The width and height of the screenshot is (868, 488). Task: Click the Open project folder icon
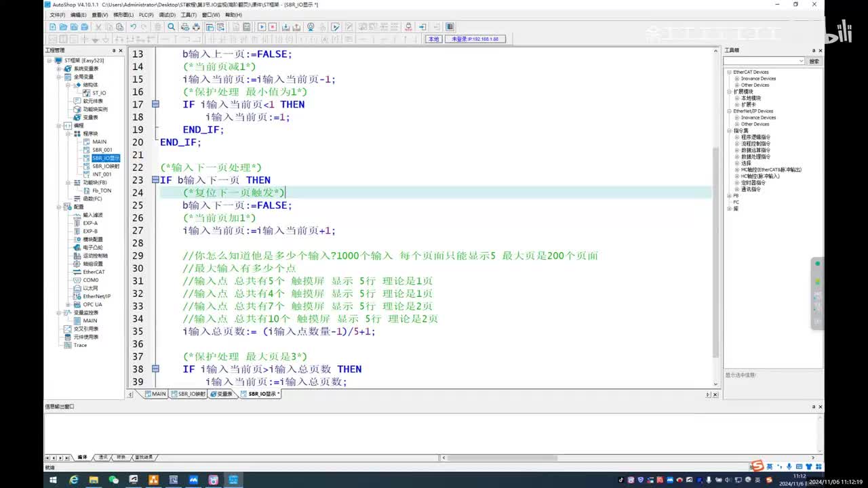[63, 27]
